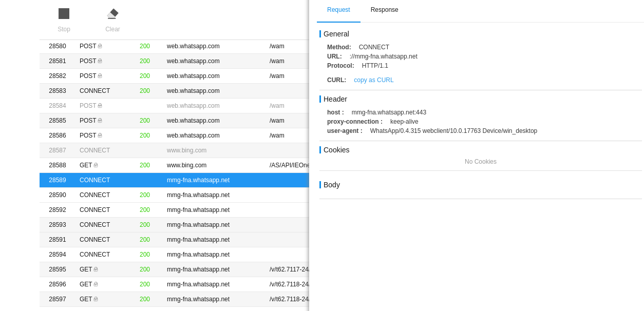Screen dimensions: 644x311
Task: Click host value mmg-fna.whatsapp.net:443
Action: pyautogui.click(x=389, y=112)
